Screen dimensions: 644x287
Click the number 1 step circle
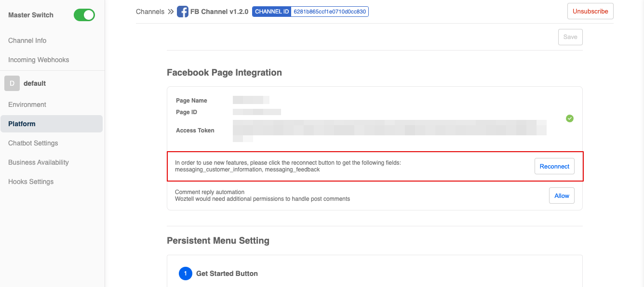[x=186, y=274]
